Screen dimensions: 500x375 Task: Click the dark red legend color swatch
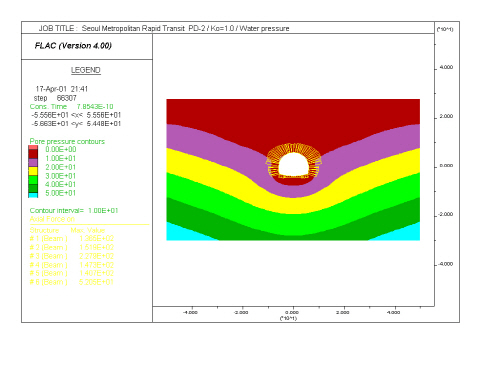tap(33, 154)
